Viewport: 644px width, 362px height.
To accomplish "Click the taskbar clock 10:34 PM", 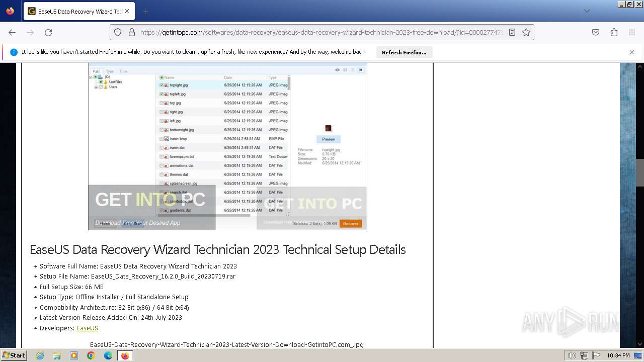I will point(618,355).
